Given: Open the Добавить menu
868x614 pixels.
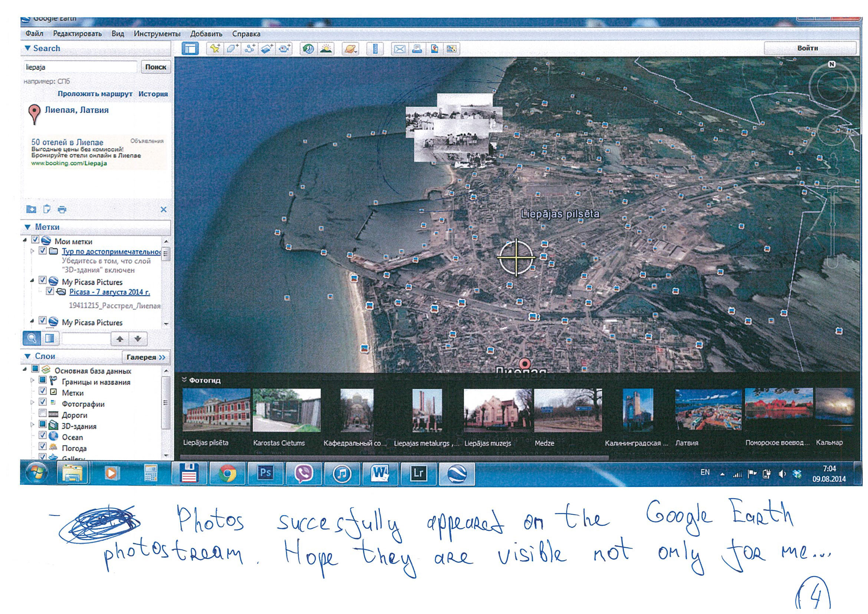Looking at the screenshot, I should pos(206,34).
